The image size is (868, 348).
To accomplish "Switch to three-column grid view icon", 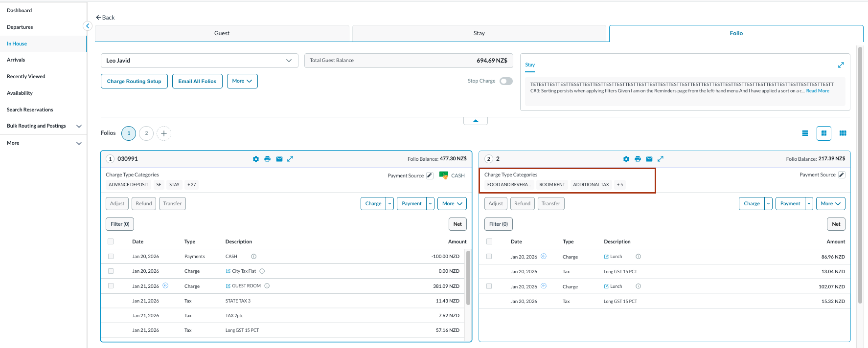I will pos(843,133).
